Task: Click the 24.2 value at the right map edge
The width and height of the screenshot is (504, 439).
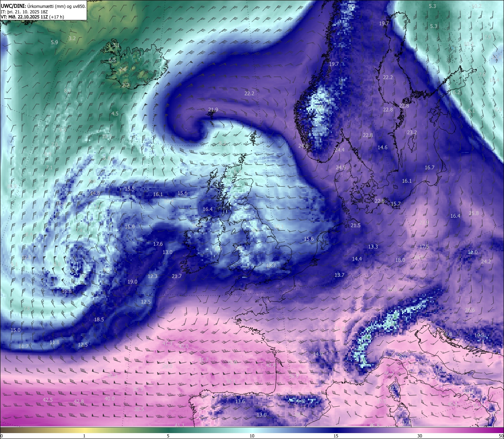Action: click(486, 261)
